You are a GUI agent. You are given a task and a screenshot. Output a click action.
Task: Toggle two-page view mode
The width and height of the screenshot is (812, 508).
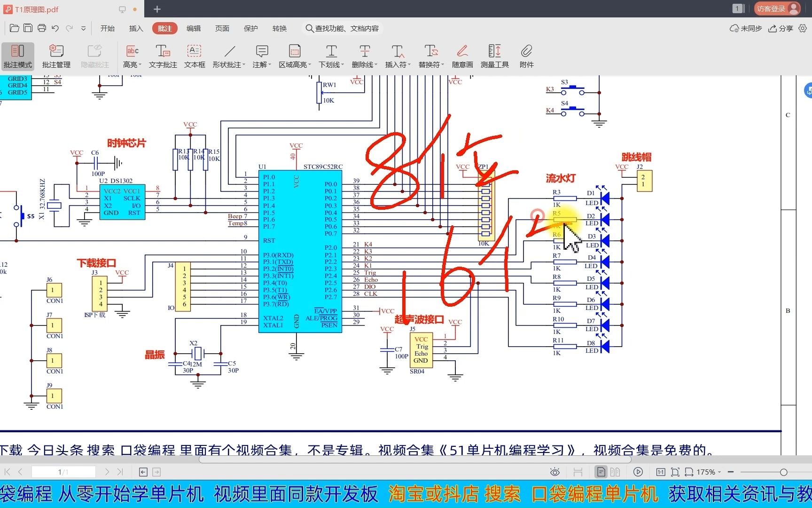coord(615,472)
